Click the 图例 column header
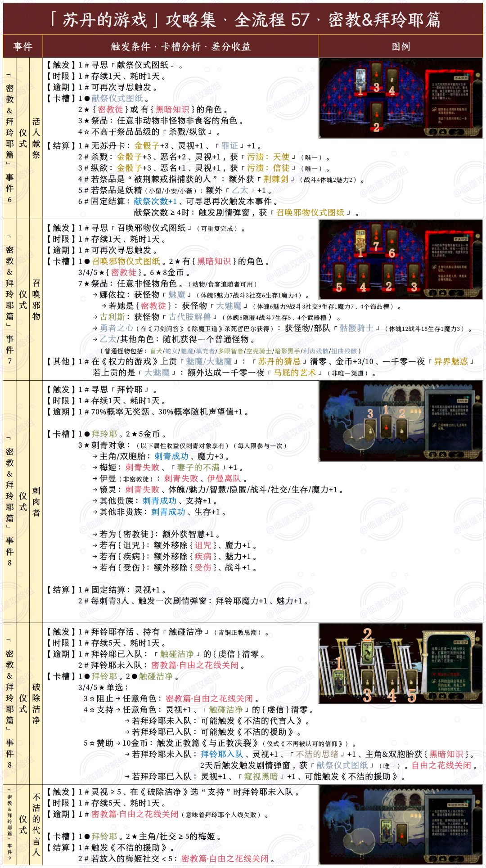The image size is (486, 868). click(x=400, y=46)
